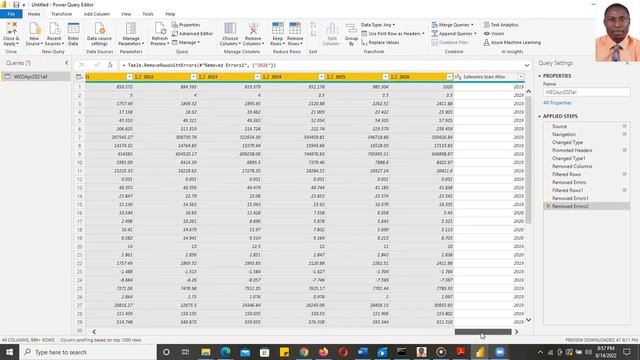
Task: Open Data source settings
Action: [99, 33]
